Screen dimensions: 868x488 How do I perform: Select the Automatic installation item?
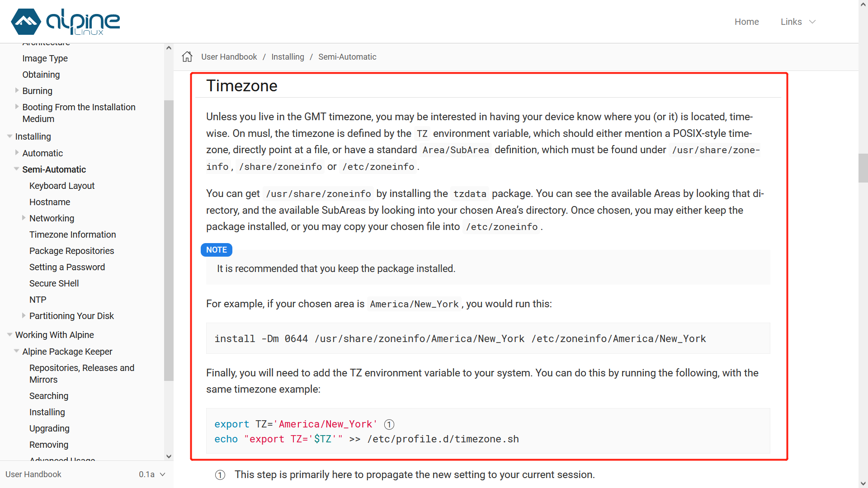[x=42, y=153]
